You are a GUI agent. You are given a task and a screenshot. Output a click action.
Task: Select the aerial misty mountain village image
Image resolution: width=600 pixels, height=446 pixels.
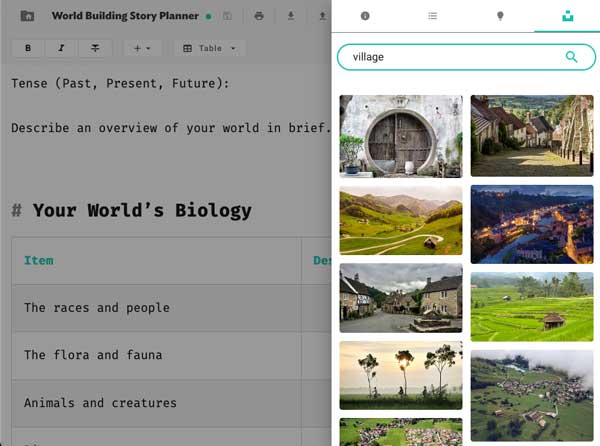(x=532, y=396)
